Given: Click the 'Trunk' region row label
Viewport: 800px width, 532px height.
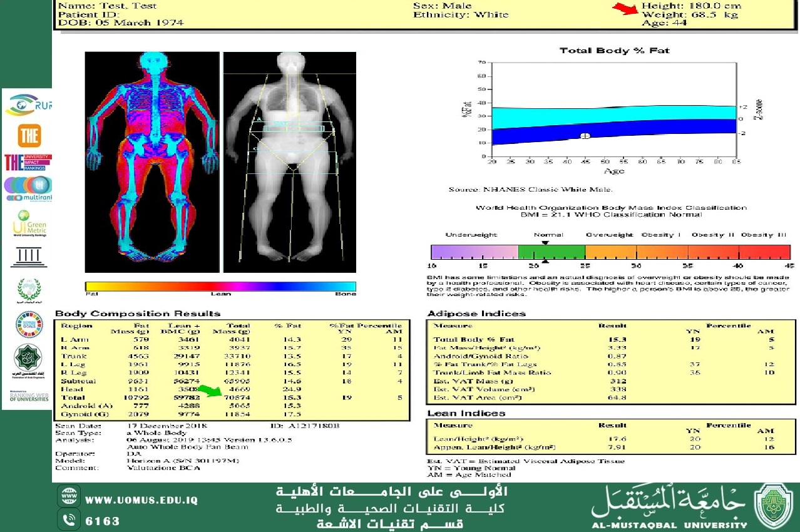Looking at the screenshot, I should (x=72, y=356).
